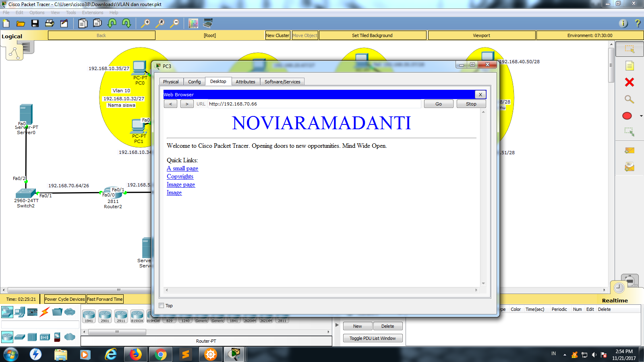This screenshot has height=362, width=644.
Task: Open the Tools menu
Action: pyautogui.click(x=71, y=12)
